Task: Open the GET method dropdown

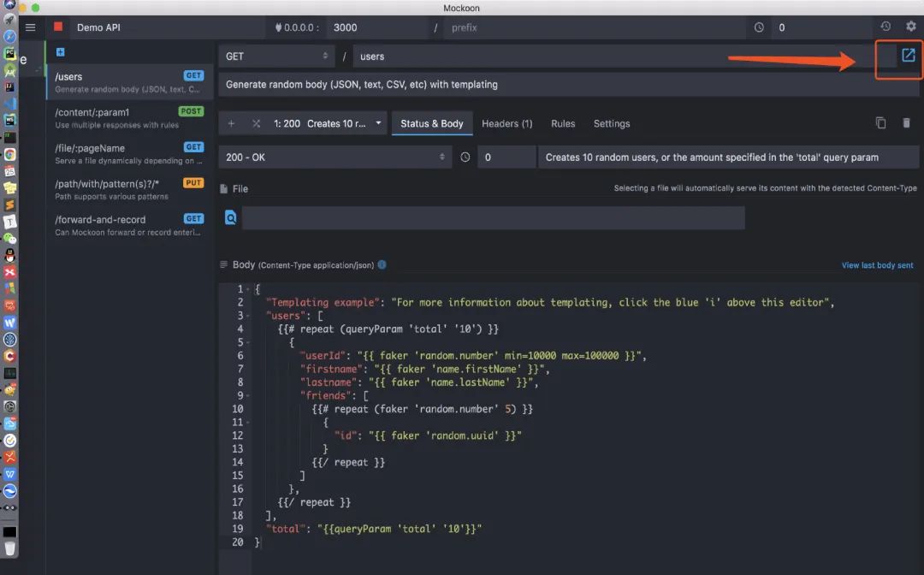Action: [276, 56]
